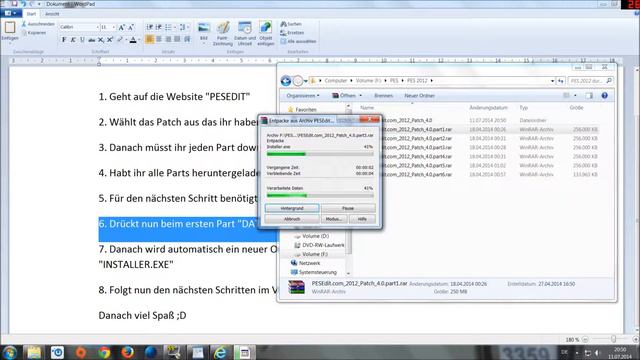Click the Hilfe button in WinRAR dialog

coord(362,219)
